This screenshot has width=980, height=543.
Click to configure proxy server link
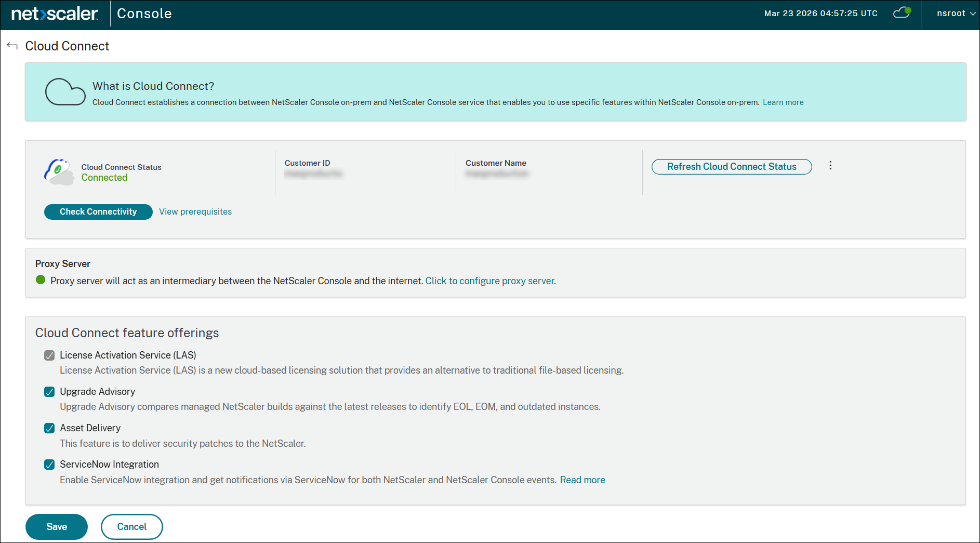point(490,281)
